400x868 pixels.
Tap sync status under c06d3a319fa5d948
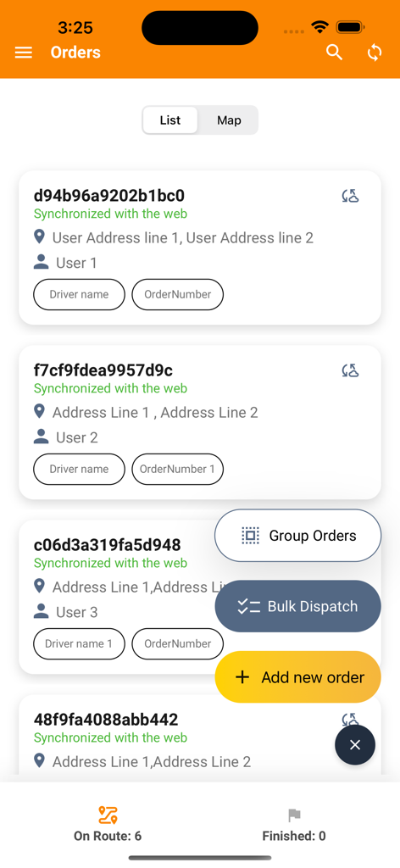[x=111, y=563]
